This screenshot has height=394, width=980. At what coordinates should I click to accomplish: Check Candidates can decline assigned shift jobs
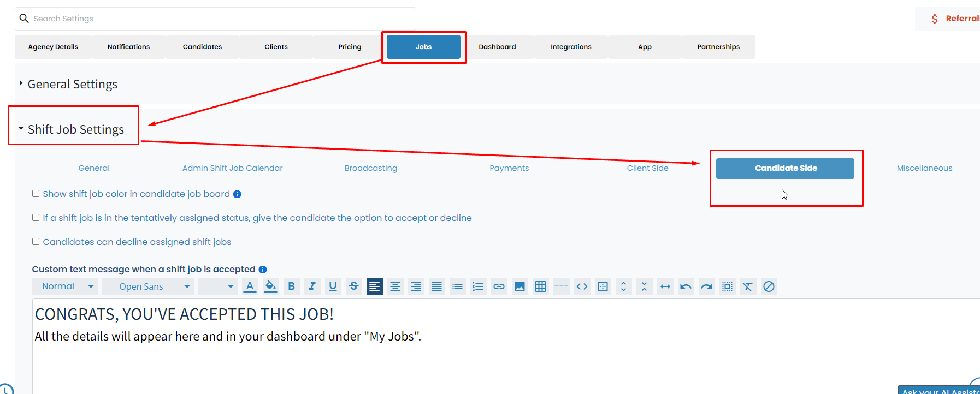click(x=36, y=242)
